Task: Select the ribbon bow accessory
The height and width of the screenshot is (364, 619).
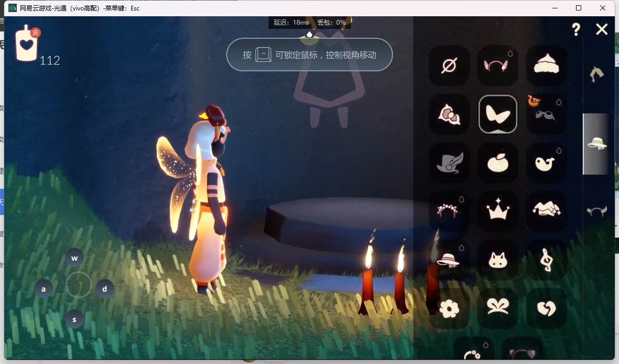Action: [498, 308]
